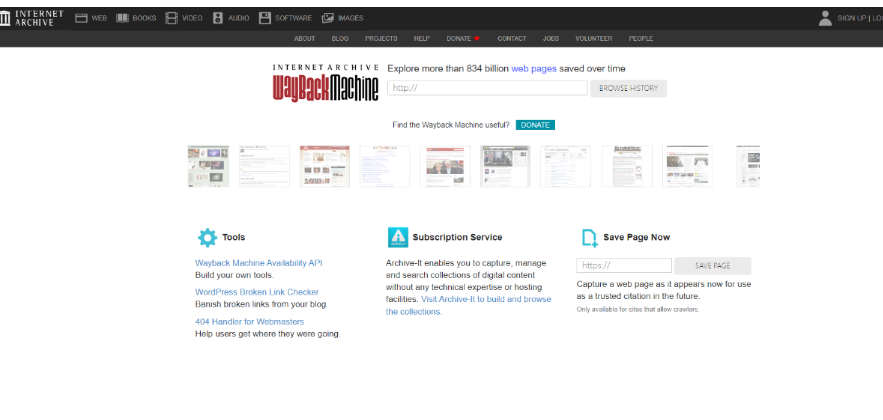This screenshot has height=420, width=883.
Task: Open the Projects menu item
Action: click(x=381, y=38)
